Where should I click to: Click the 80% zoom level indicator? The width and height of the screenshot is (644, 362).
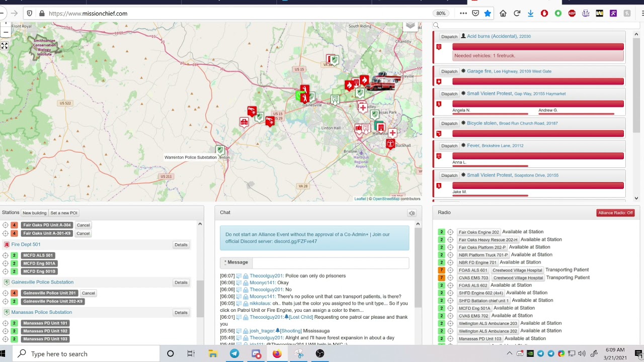441,14
